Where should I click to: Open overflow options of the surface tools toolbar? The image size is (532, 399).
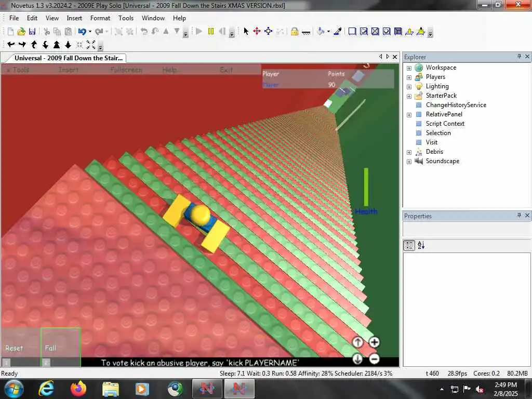pyautogui.click(x=430, y=33)
